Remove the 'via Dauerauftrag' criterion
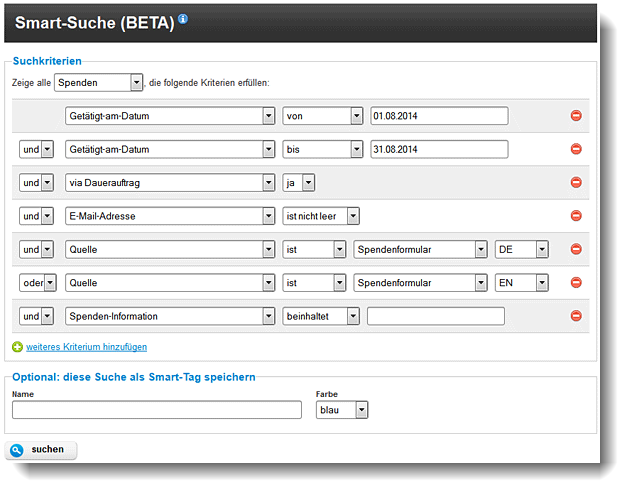 tap(576, 183)
